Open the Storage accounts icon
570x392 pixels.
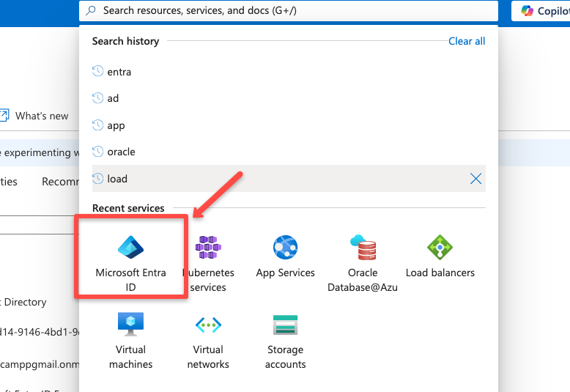click(x=285, y=325)
